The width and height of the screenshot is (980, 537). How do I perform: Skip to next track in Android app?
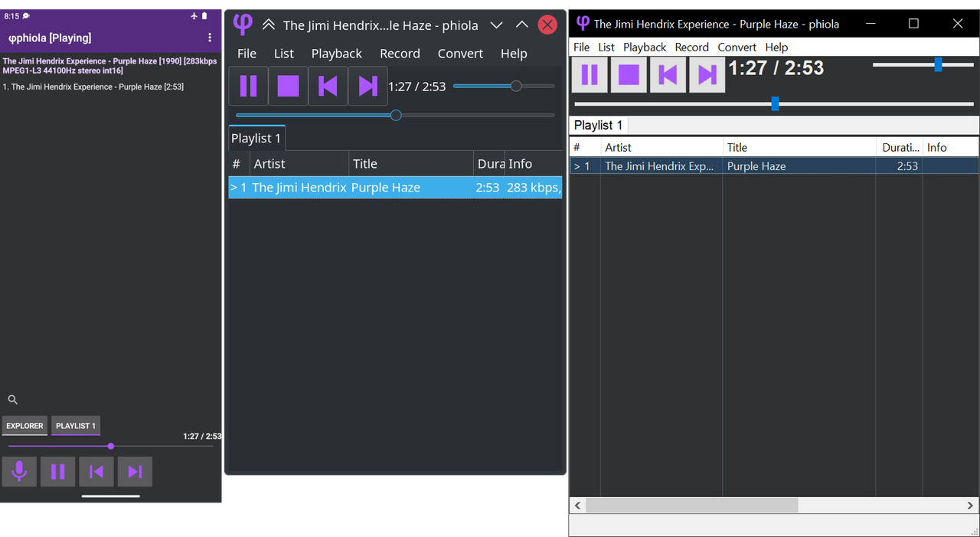coord(135,472)
